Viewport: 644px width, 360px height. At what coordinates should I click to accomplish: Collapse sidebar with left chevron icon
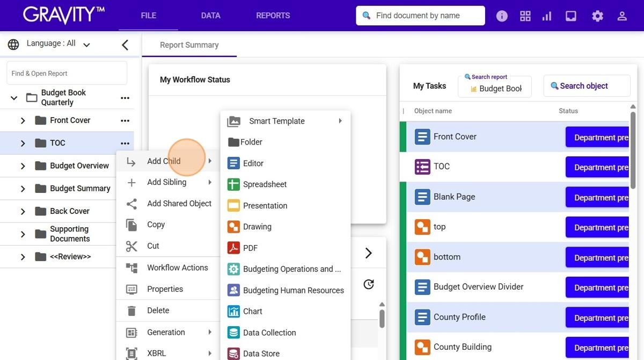[125, 45]
